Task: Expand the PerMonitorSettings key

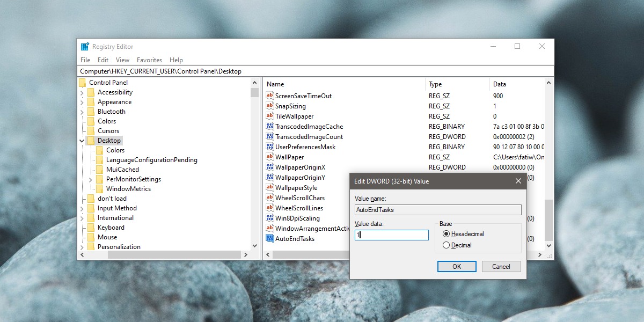Action: tap(90, 179)
